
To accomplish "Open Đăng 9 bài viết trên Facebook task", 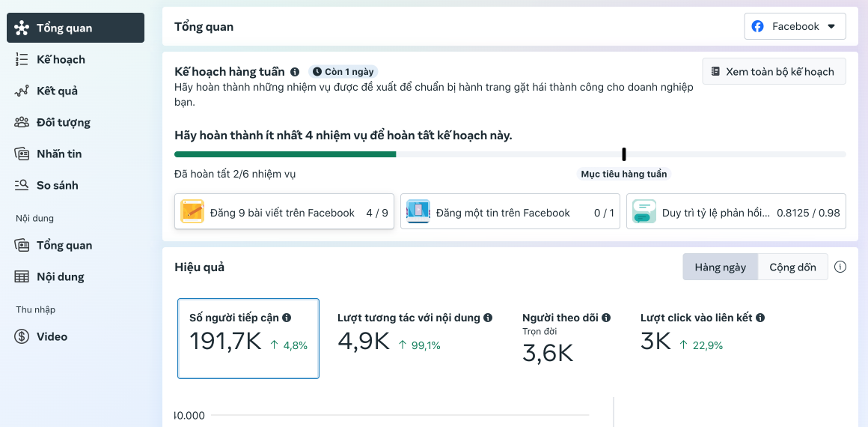I will pos(284,211).
